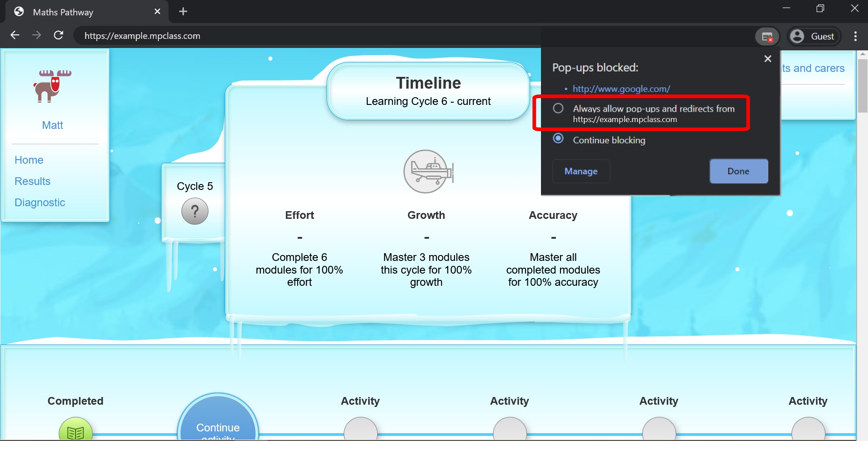Click the Growth heading
Screen dimensions: 868x468
tap(426, 215)
